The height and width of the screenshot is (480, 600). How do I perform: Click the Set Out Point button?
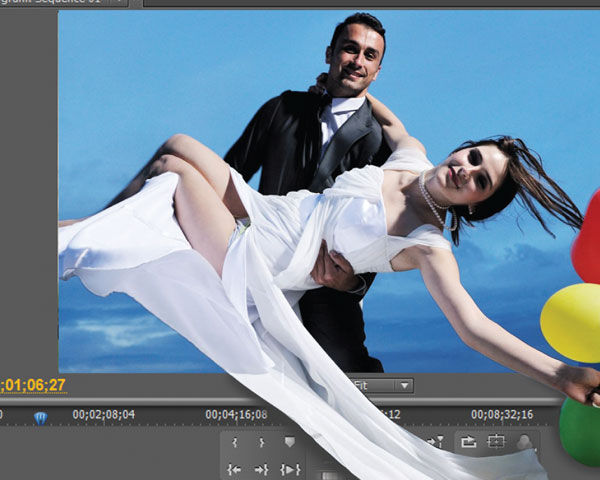pos(262,442)
